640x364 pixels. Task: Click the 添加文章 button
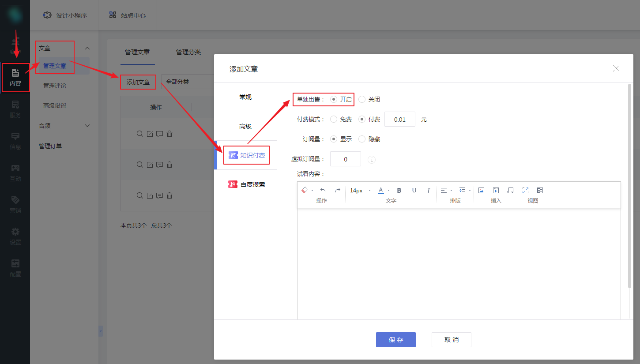[x=138, y=82]
